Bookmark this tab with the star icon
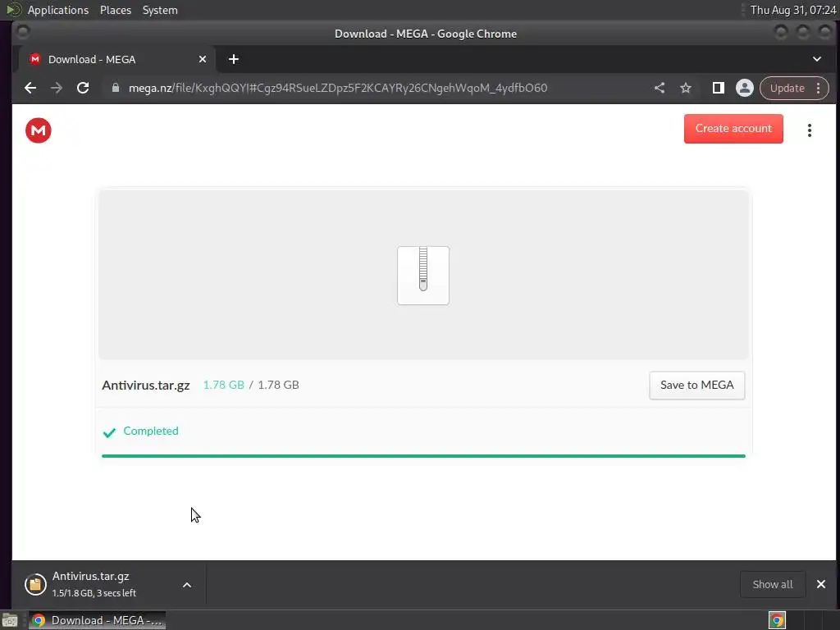 point(686,88)
